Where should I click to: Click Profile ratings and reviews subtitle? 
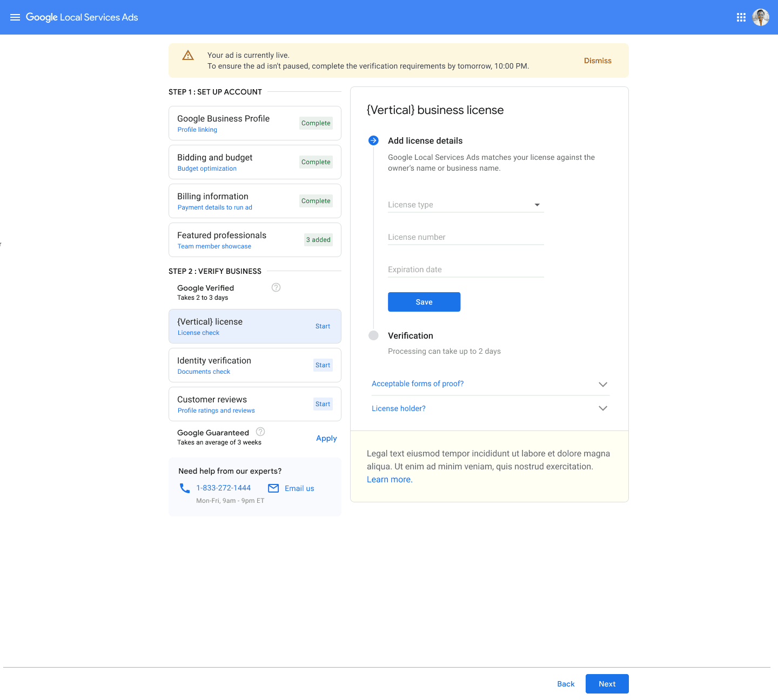[x=216, y=410]
